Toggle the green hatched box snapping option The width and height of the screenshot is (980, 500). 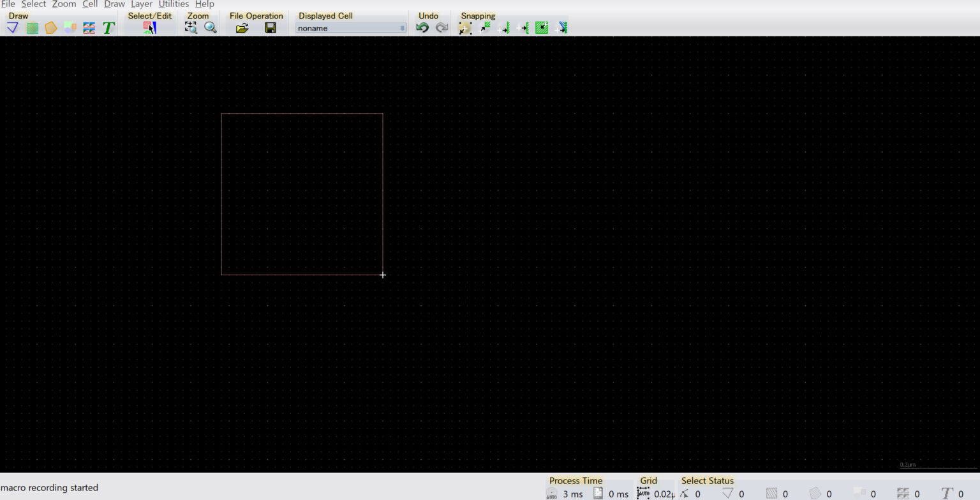click(x=542, y=28)
